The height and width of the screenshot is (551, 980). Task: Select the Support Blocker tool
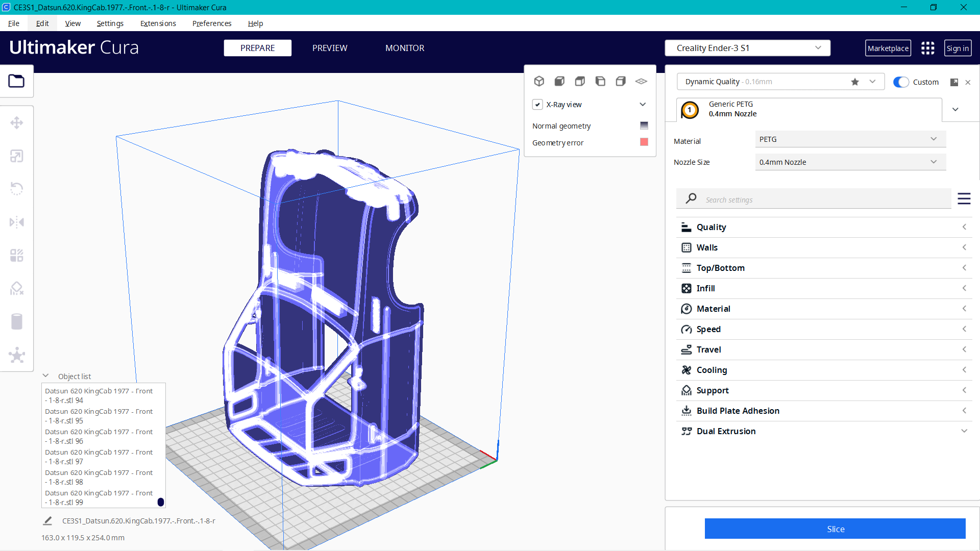[x=17, y=288]
